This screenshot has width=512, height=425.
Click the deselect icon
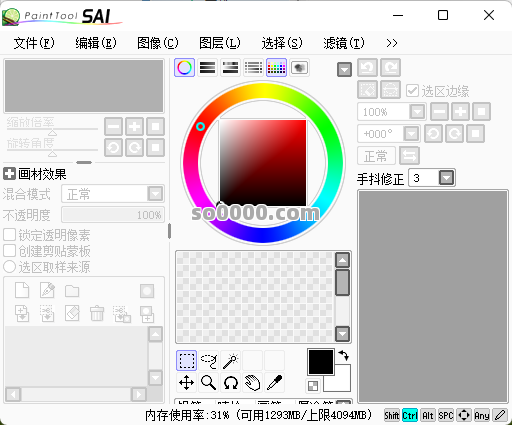click(367, 90)
